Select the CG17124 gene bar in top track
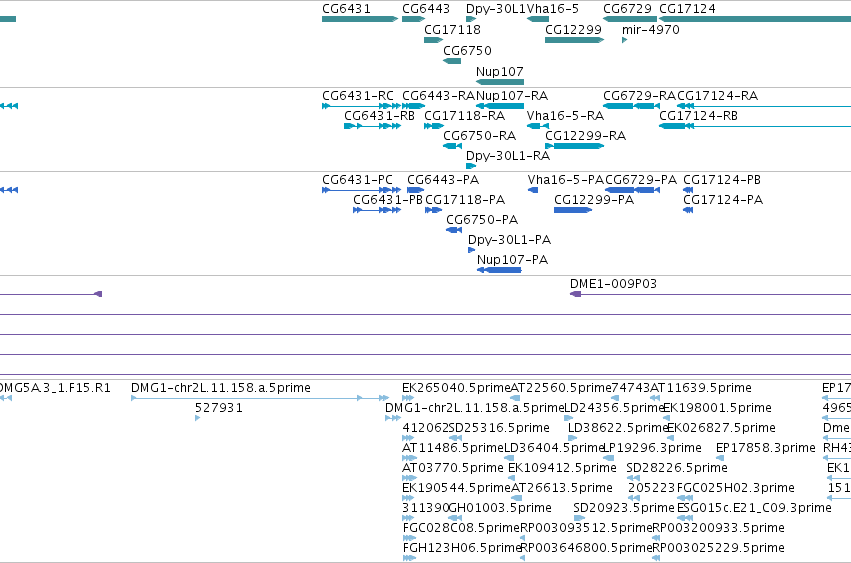The height and width of the screenshot is (563, 851). click(x=755, y=19)
